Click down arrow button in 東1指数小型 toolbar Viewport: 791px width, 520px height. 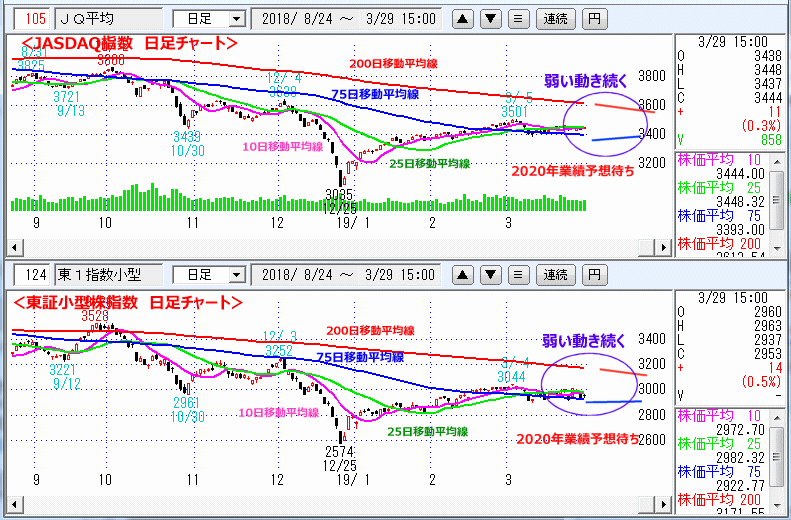(x=490, y=275)
